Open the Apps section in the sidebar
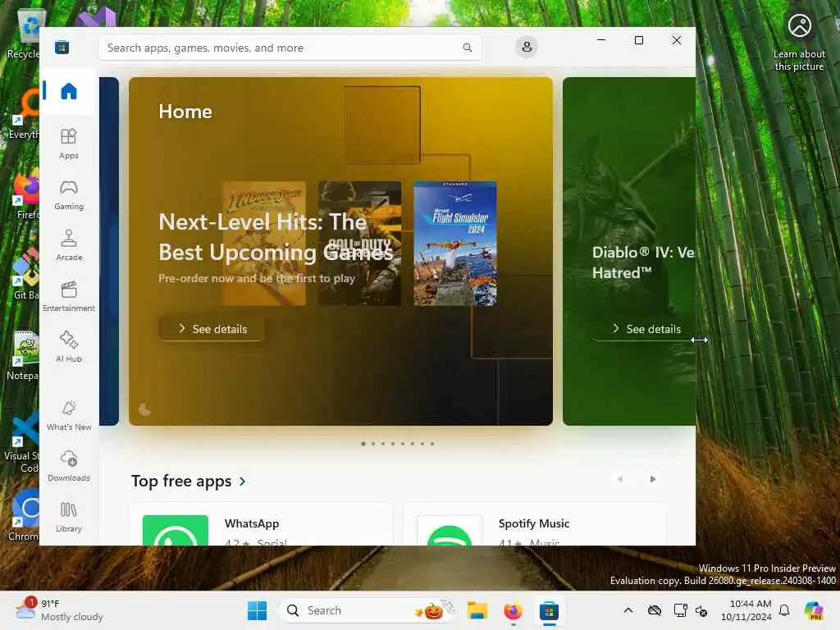The width and height of the screenshot is (840, 630). point(69,144)
